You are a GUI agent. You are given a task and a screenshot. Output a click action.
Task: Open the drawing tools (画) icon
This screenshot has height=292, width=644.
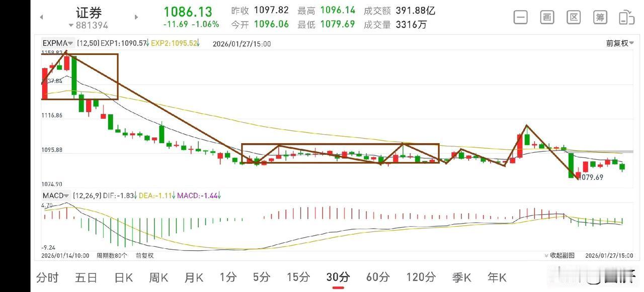546,17
